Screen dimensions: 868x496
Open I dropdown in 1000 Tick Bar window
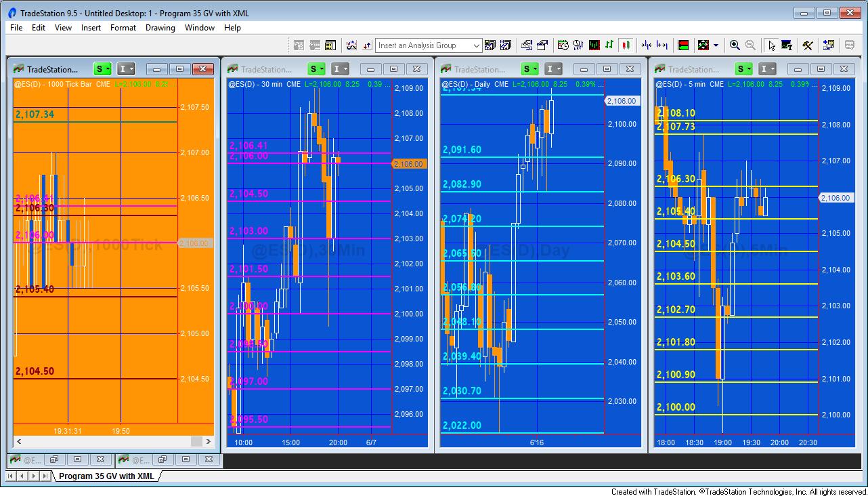pos(126,69)
